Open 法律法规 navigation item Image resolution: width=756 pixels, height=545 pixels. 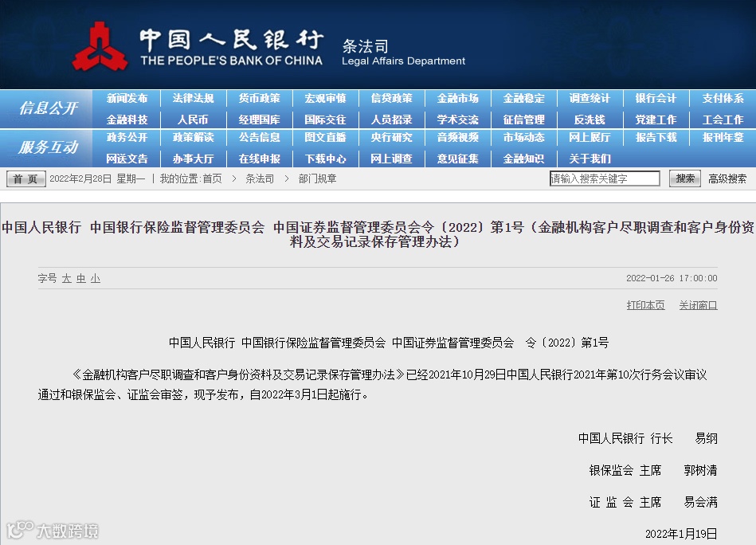193,98
